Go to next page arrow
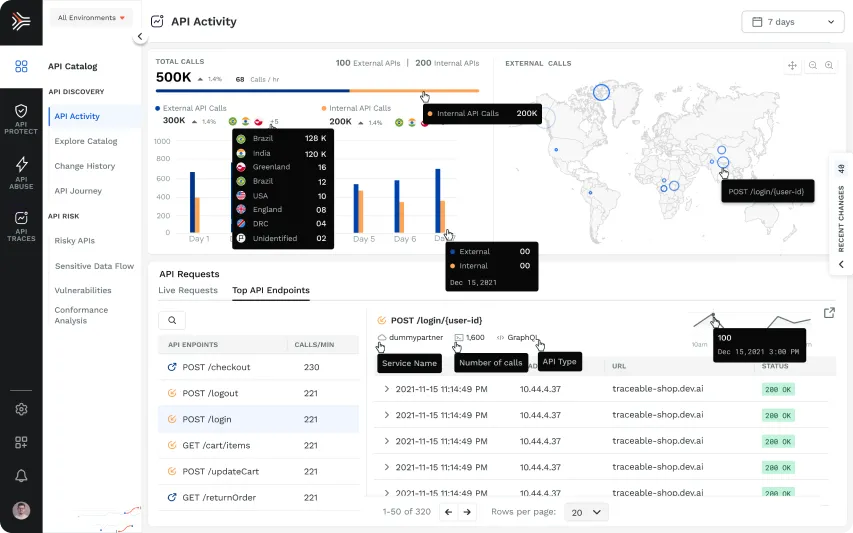The height and width of the screenshot is (533, 853). pos(467,512)
